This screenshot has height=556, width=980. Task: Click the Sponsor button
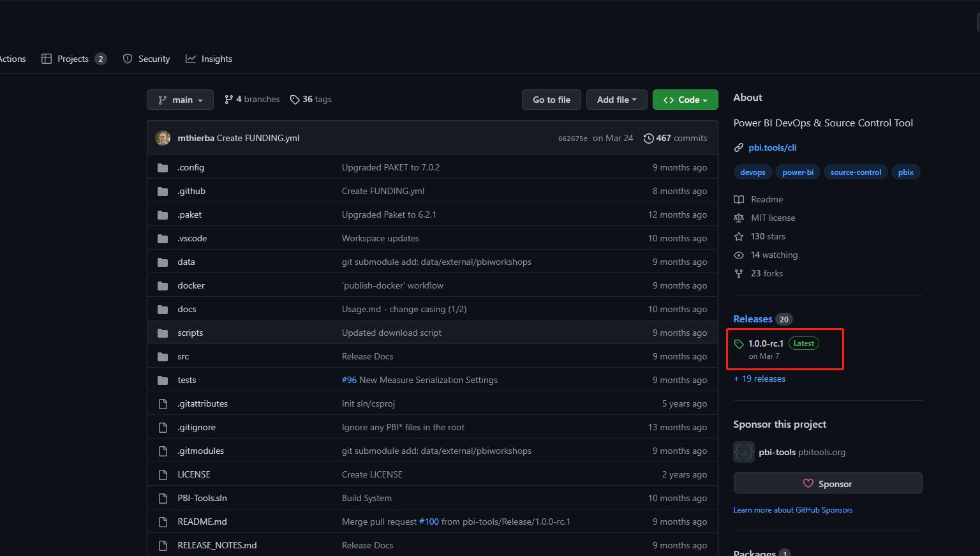click(x=827, y=483)
